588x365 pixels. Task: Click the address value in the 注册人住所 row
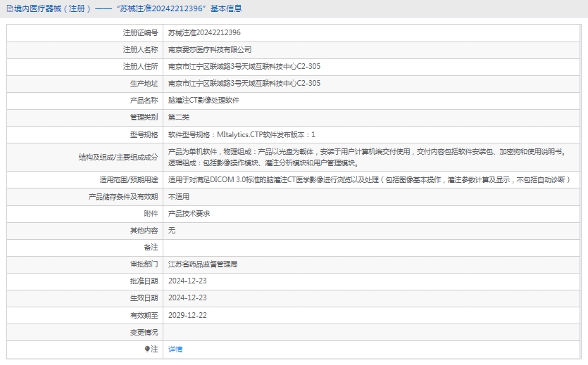244,67
